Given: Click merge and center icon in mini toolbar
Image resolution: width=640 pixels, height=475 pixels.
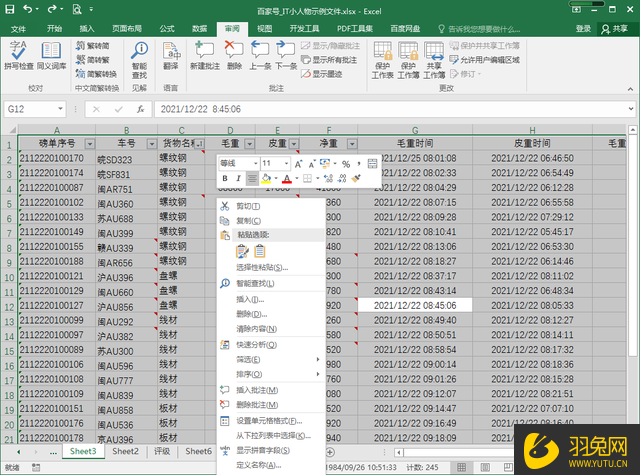Looking at the screenshot, I should point(372,164).
